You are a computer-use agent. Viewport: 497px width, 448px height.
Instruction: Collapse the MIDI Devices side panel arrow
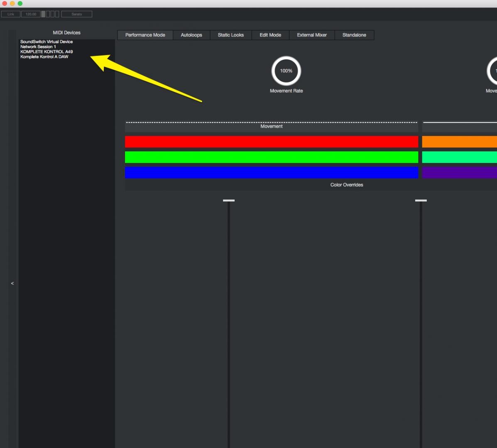(12, 283)
